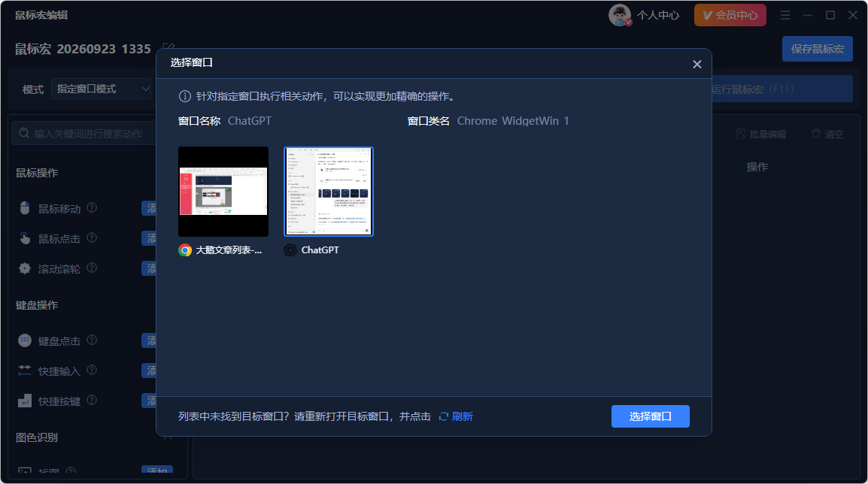This screenshot has width=868, height=484.
Task: Click 批量编辑 batch edit
Action: pyautogui.click(x=762, y=135)
